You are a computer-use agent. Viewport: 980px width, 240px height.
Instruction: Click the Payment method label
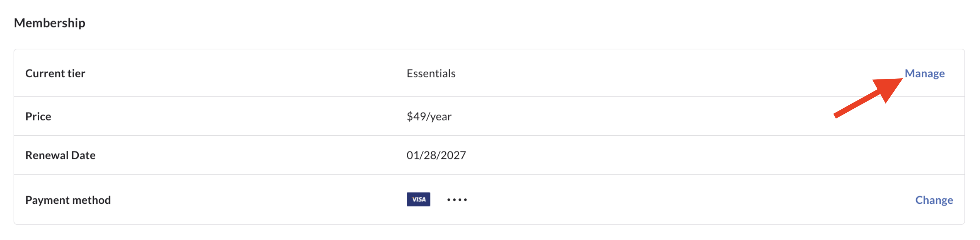pos(68,200)
